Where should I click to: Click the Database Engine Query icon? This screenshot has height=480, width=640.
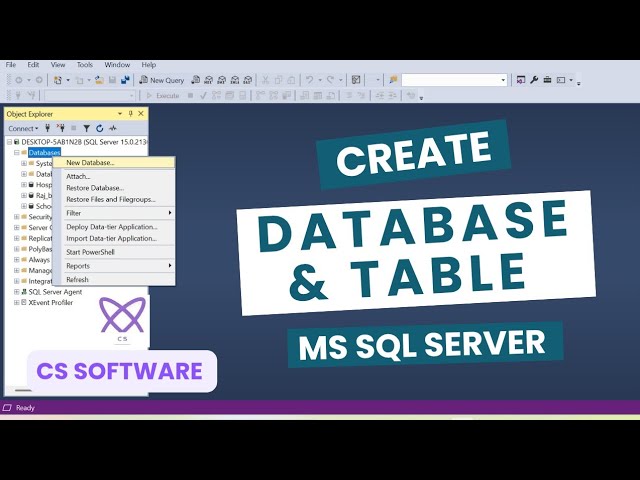tap(196, 80)
